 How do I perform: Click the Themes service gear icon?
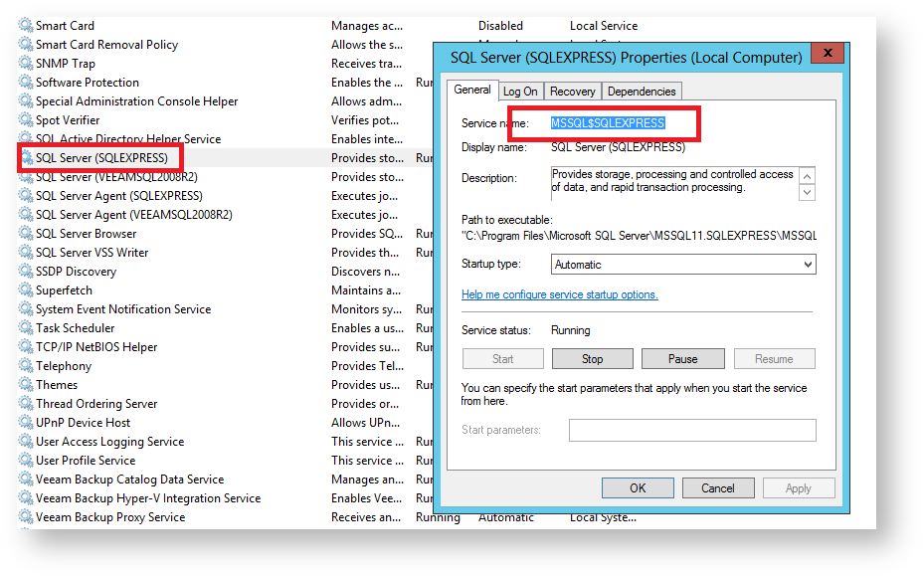click(x=26, y=385)
